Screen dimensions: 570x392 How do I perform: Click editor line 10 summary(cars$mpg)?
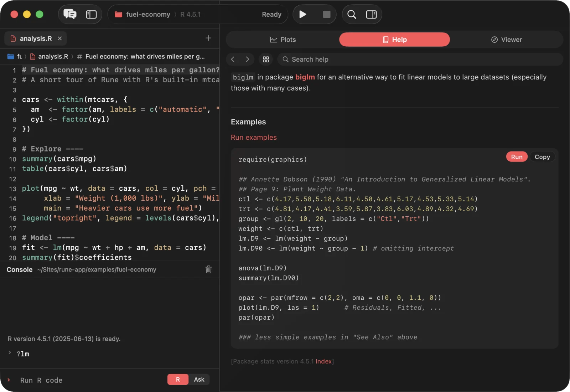pyautogui.click(x=59, y=159)
